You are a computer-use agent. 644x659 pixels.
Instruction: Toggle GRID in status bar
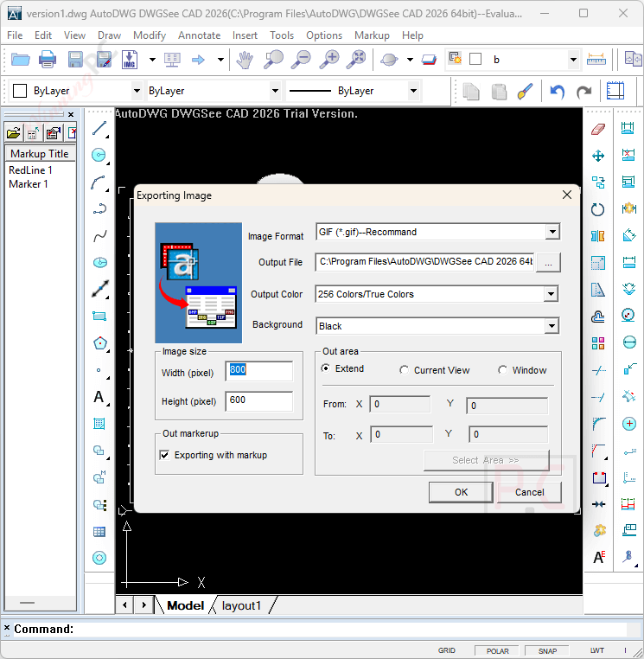coord(447,650)
